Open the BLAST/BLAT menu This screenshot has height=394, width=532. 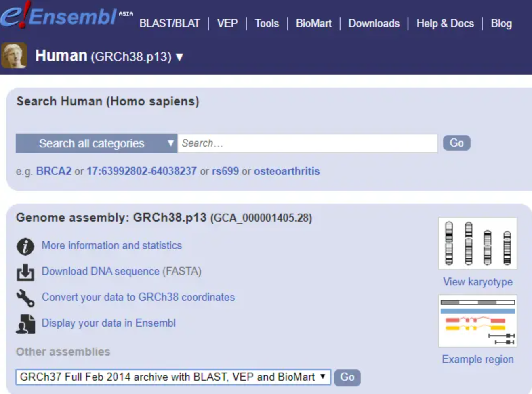pos(170,23)
